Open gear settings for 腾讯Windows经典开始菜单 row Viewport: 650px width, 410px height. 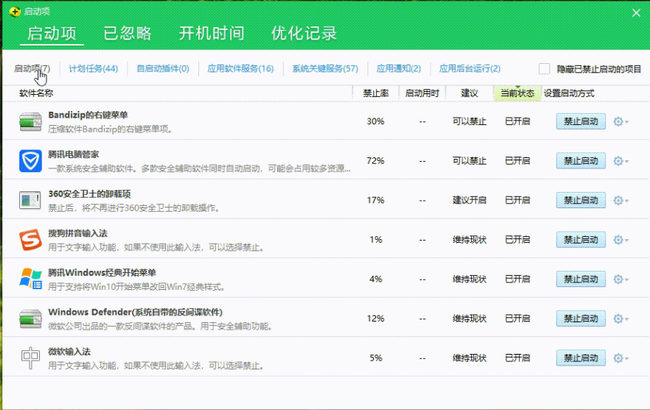coord(621,279)
